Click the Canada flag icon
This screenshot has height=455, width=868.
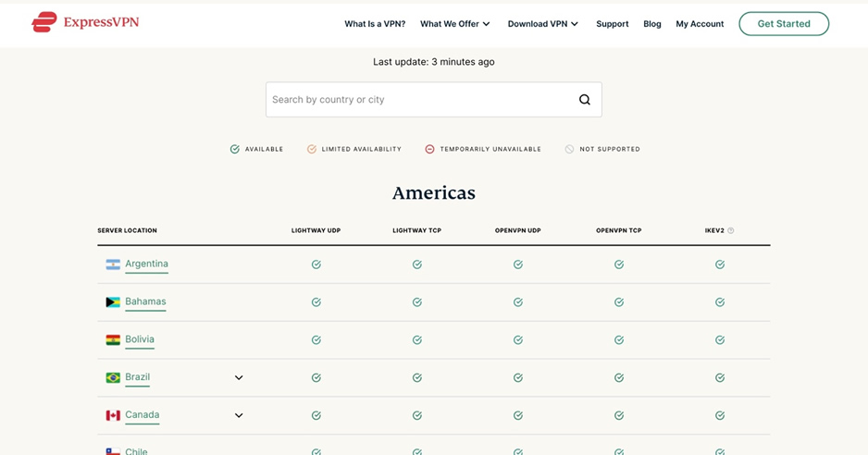pyautogui.click(x=113, y=415)
